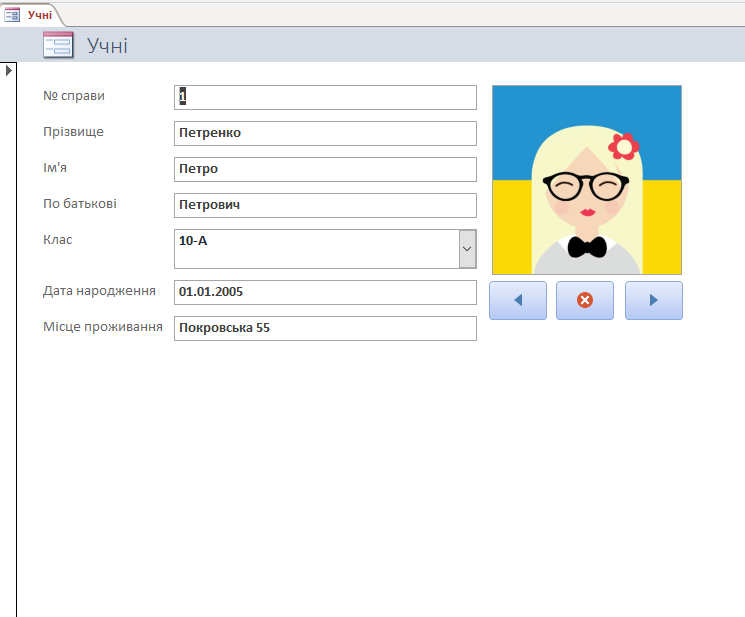Go to the previous record button

(518, 300)
